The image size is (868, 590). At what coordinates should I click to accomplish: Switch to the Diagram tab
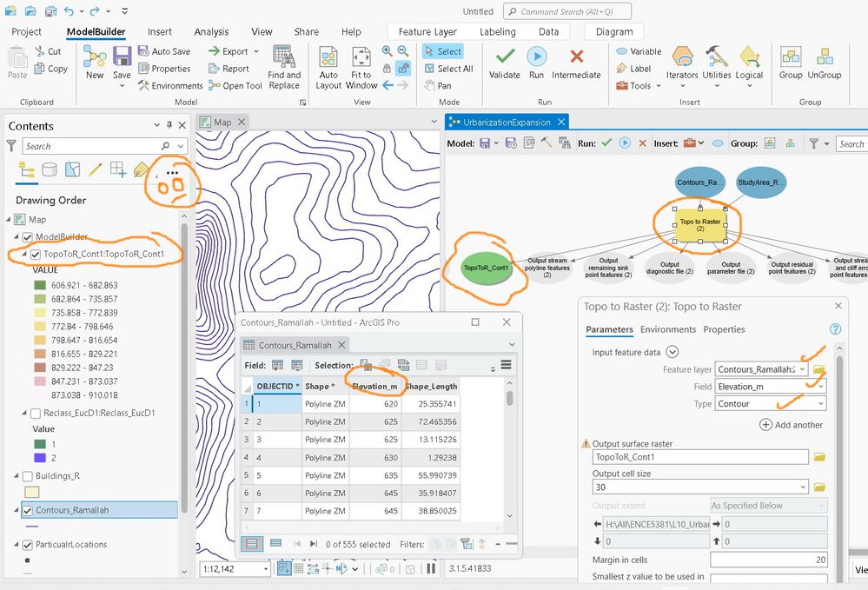coord(614,31)
